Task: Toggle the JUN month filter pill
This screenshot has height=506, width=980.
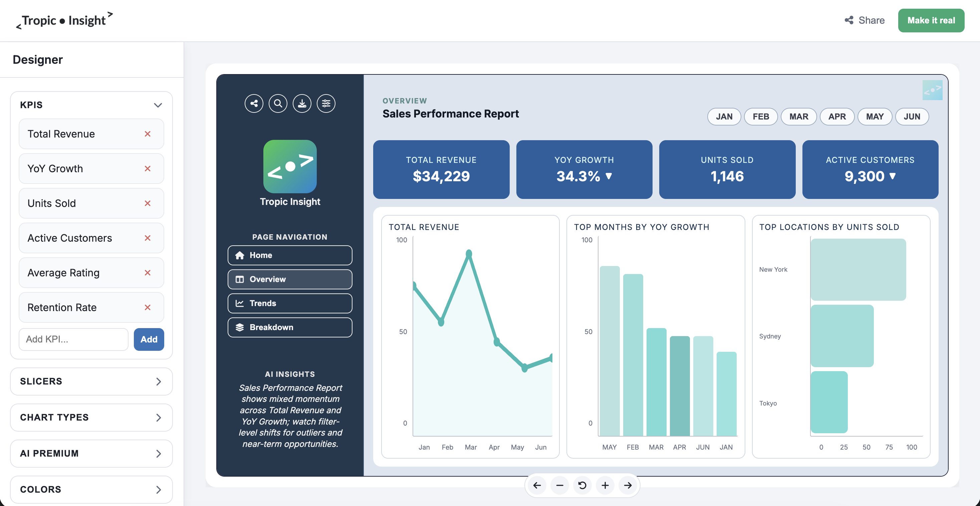Action: click(912, 116)
